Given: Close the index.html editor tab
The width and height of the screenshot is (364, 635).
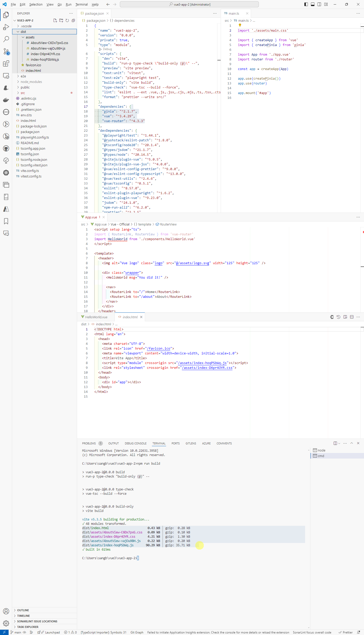Looking at the screenshot, I should point(141,317).
